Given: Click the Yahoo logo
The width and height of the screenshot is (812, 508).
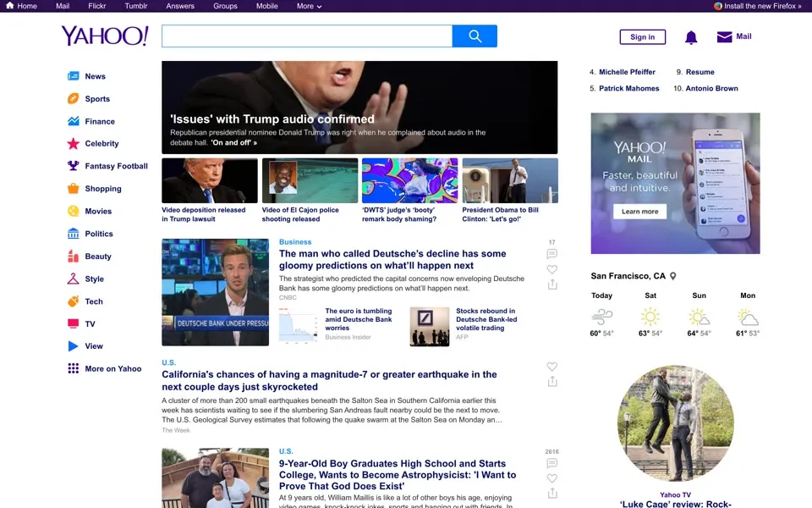Looking at the screenshot, I should click(x=105, y=36).
